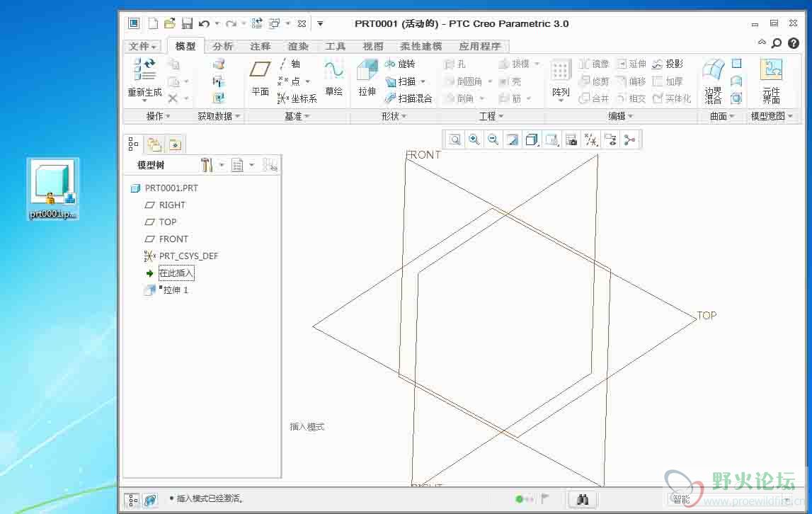Click the Save disk icon

[187, 23]
